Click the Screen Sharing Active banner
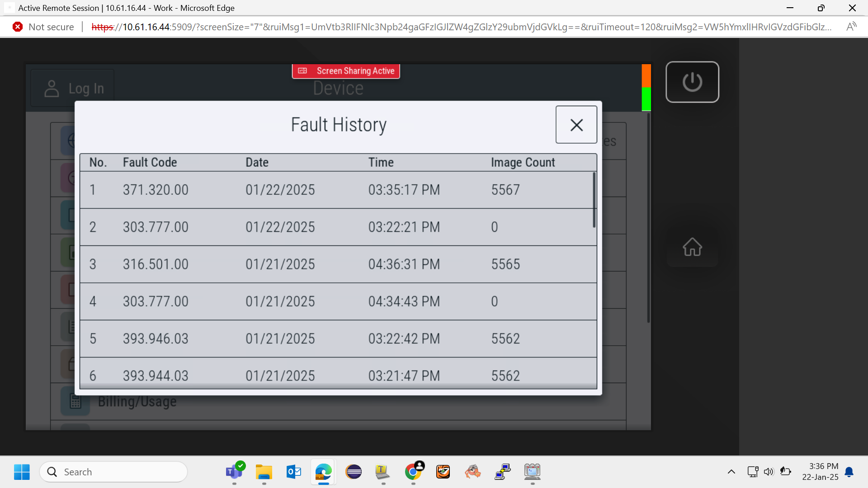Screen dimensions: 868x488 point(346,71)
